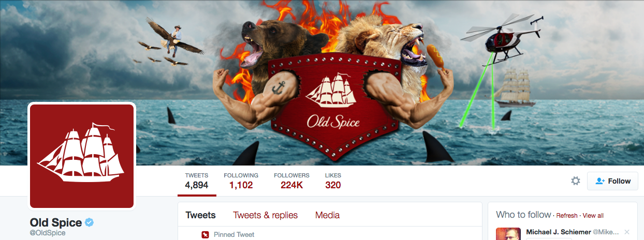
Task: Open the gear settings icon
Action: (576, 181)
